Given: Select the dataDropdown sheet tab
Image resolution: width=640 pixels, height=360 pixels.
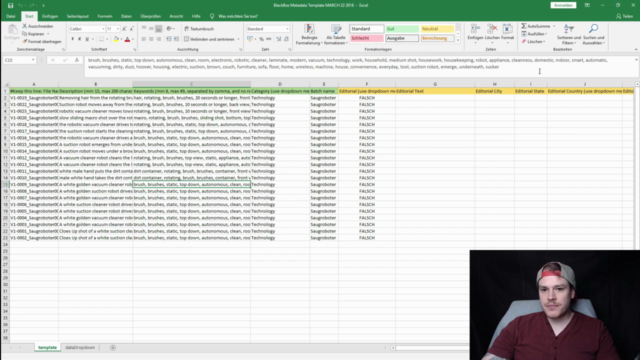Looking at the screenshot, I should point(80,348).
